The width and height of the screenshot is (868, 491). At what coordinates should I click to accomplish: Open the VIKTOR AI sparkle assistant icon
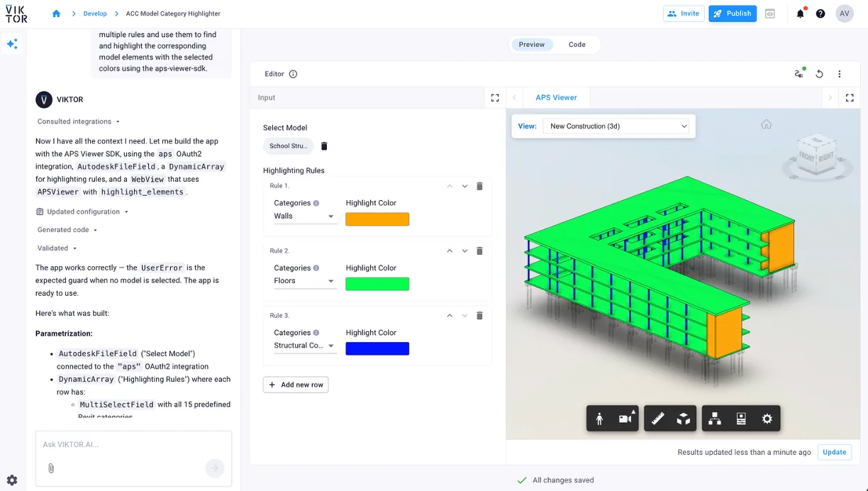pyautogui.click(x=12, y=44)
